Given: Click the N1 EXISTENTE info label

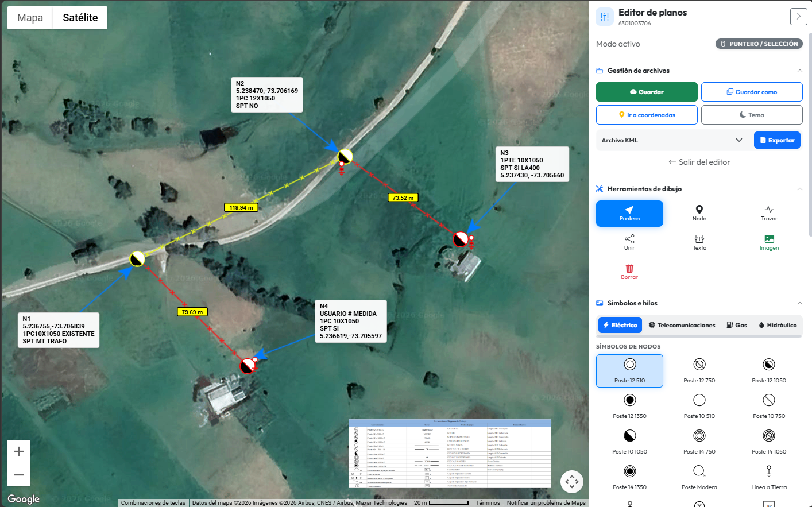Looking at the screenshot, I should coord(59,330).
